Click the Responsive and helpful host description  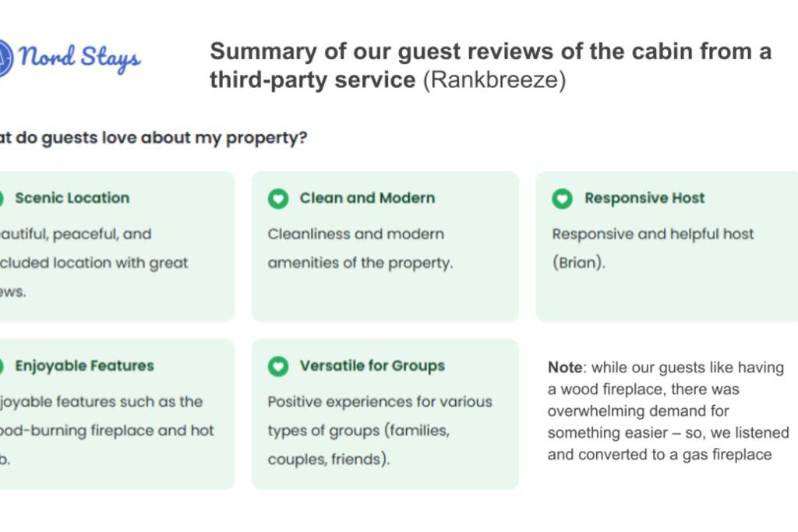[x=653, y=248]
